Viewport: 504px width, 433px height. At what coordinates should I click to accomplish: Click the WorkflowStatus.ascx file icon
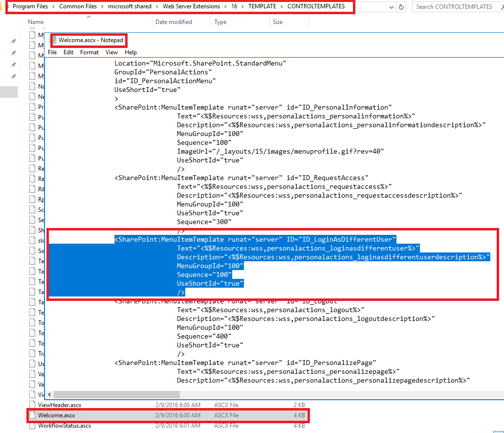32,426
